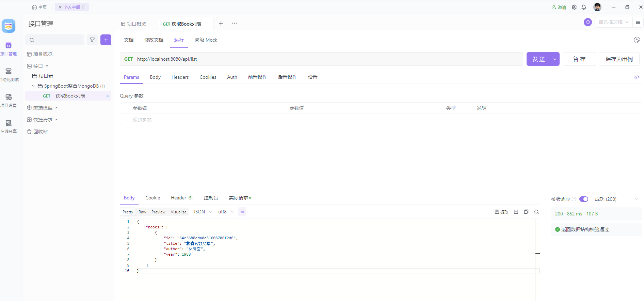Click 提取 extract in response toolbar

pos(501,212)
